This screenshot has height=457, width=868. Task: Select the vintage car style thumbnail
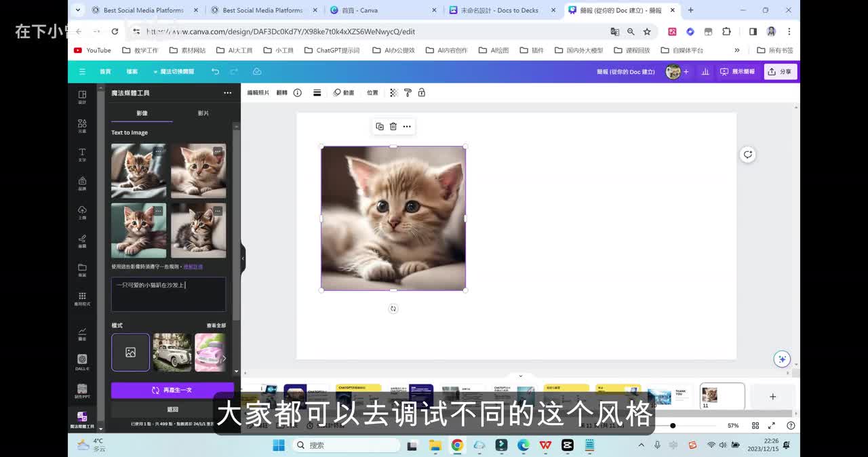click(172, 352)
